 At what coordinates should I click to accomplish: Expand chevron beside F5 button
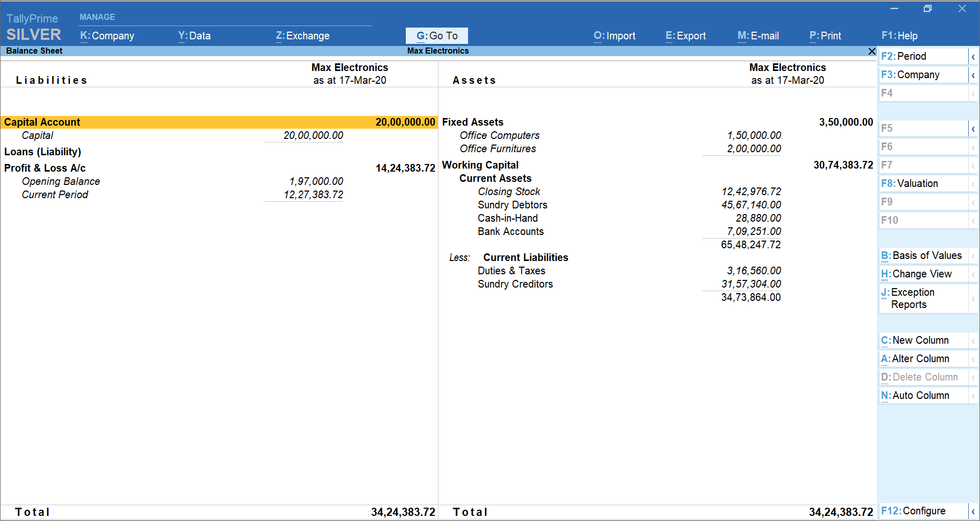[973, 129]
